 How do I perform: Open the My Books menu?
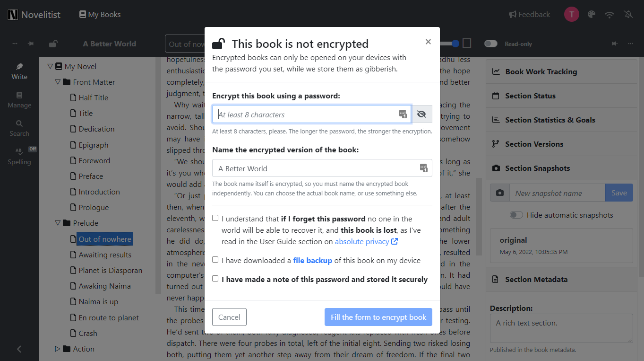tap(100, 15)
